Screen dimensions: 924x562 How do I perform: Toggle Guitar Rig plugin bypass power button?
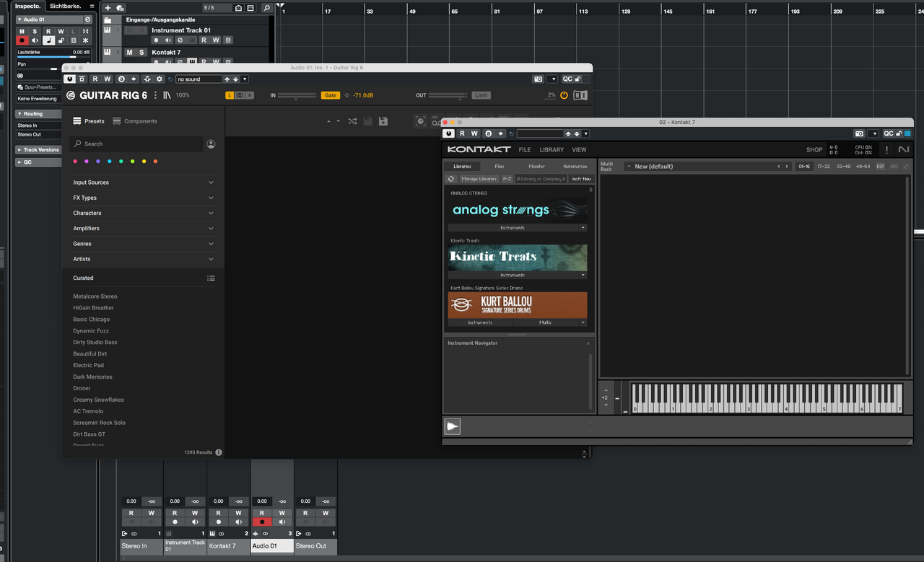pyautogui.click(x=69, y=79)
